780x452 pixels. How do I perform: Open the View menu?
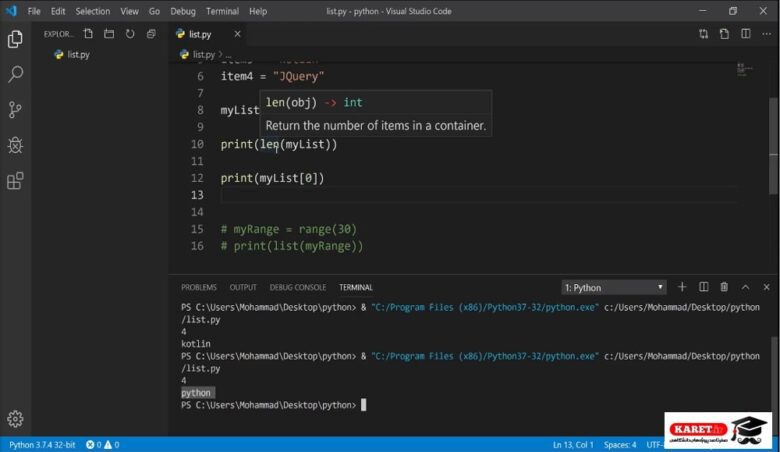[129, 11]
